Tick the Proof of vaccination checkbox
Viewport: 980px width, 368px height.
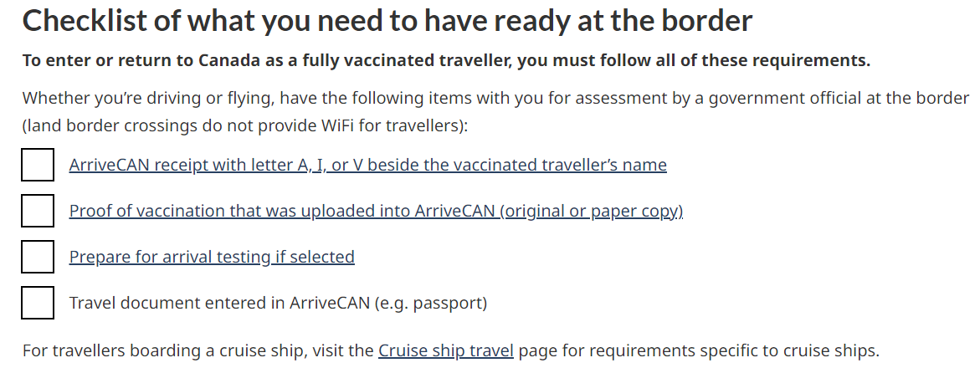(38, 211)
